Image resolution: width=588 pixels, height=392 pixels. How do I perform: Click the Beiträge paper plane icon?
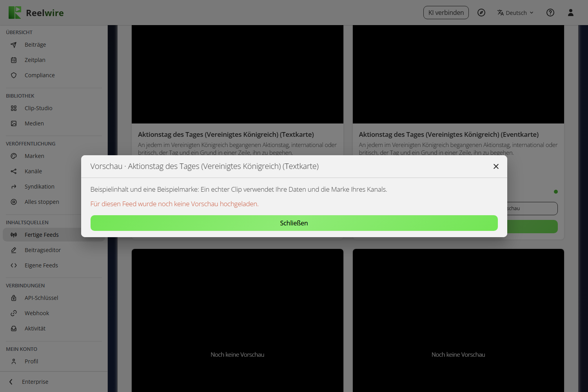click(14, 45)
